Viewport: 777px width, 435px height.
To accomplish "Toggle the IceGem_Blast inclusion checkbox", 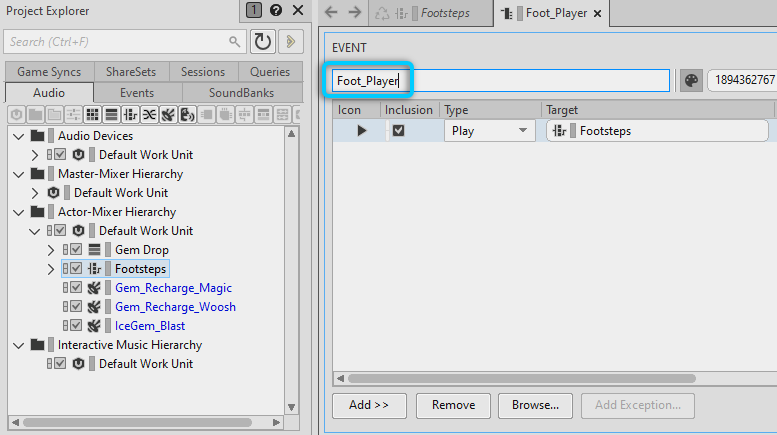I will (75, 326).
